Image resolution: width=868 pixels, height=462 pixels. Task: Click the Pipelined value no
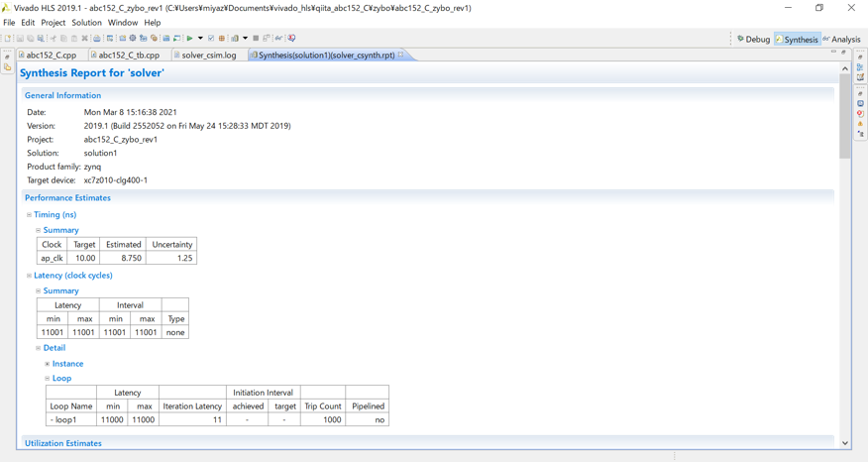click(368, 420)
